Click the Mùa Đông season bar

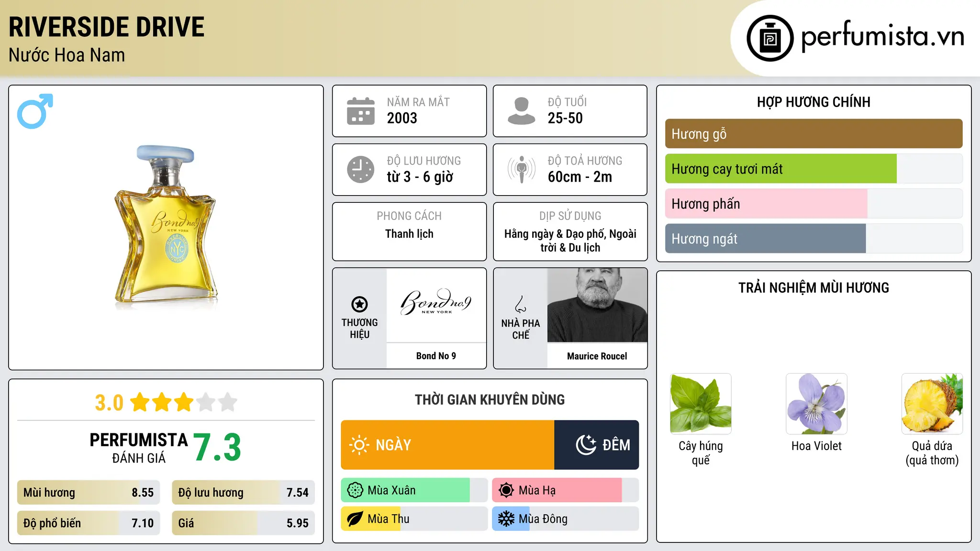[x=565, y=519]
